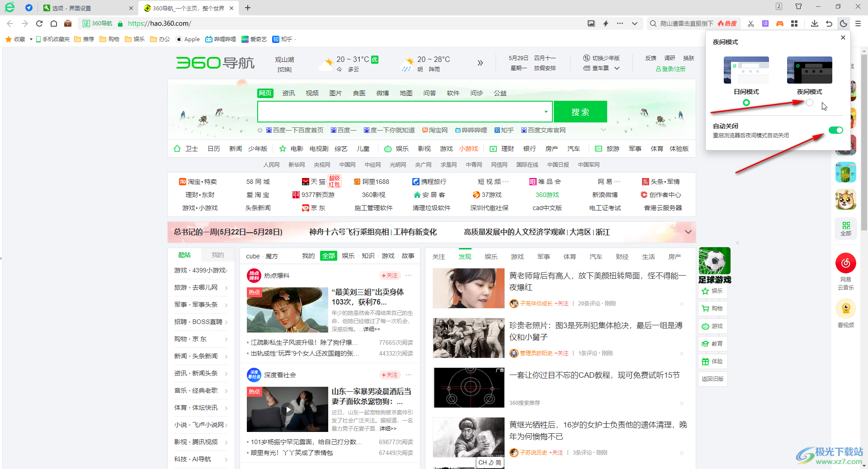Open the 登录/注册 link
868x469 pixels.
click(x=670, y=69)
